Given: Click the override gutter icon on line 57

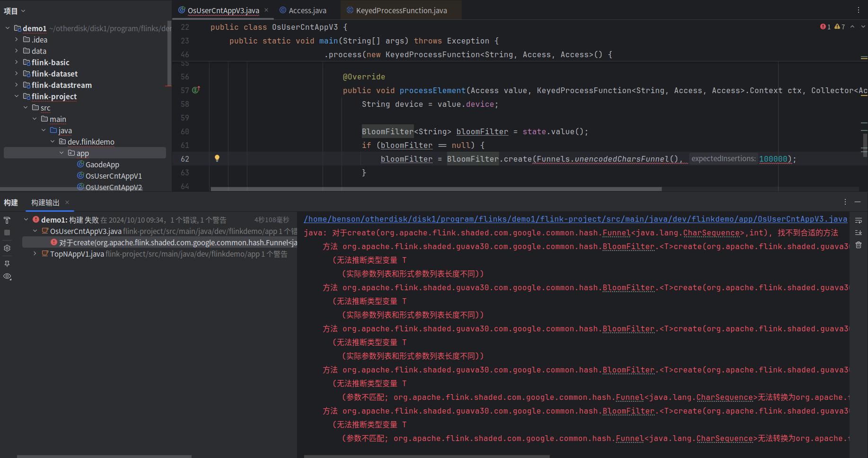Looking at the screenshot, I should tap(196, 90).
